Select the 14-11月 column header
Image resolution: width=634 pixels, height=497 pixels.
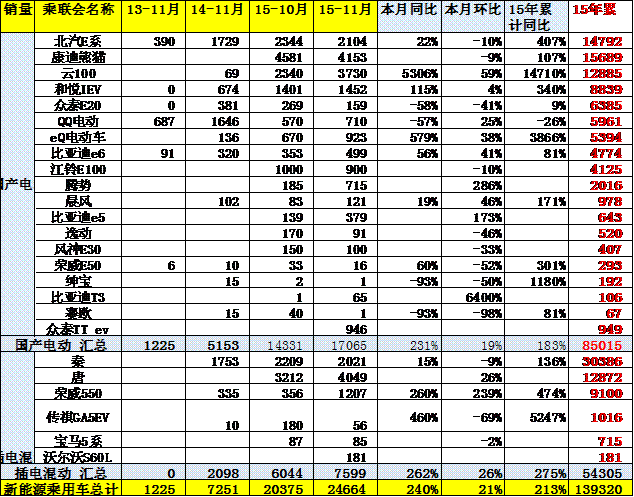(x=218, y=16)
